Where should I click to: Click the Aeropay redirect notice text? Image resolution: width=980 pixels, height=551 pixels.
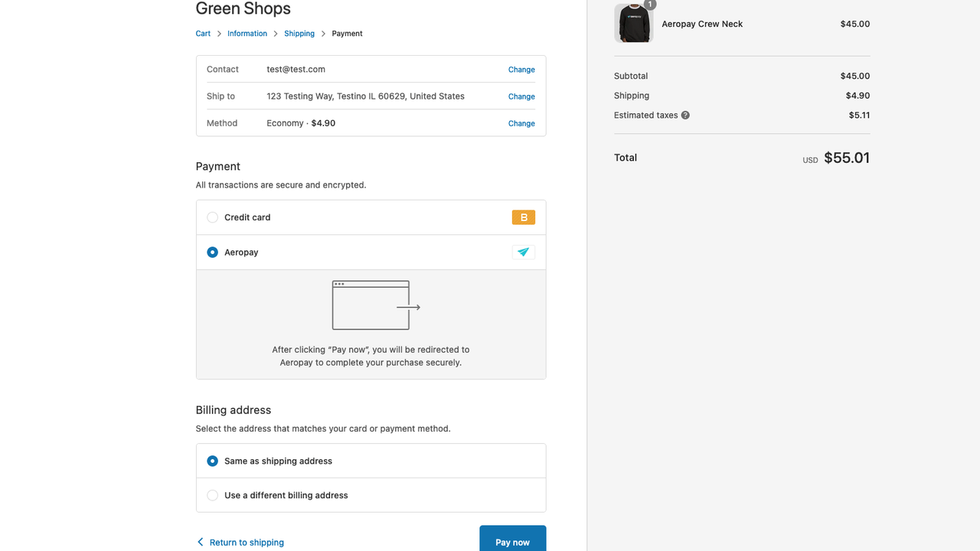(x=371, y=356)
